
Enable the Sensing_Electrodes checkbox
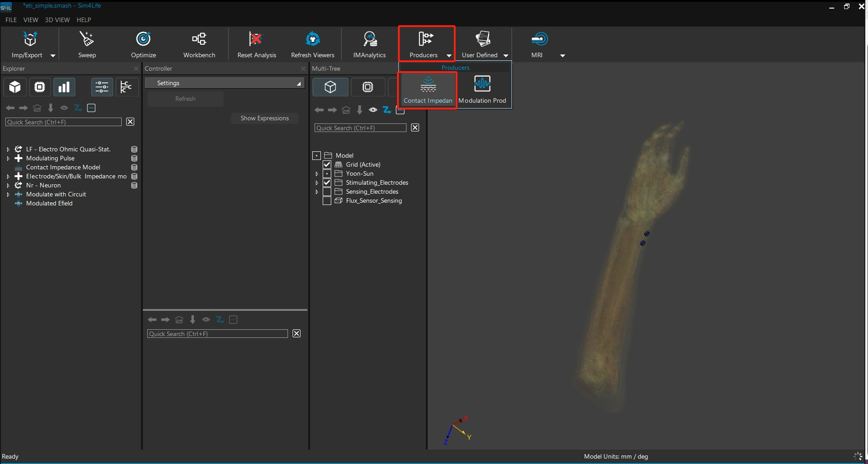pyautogui.click(x=327, y=191)
